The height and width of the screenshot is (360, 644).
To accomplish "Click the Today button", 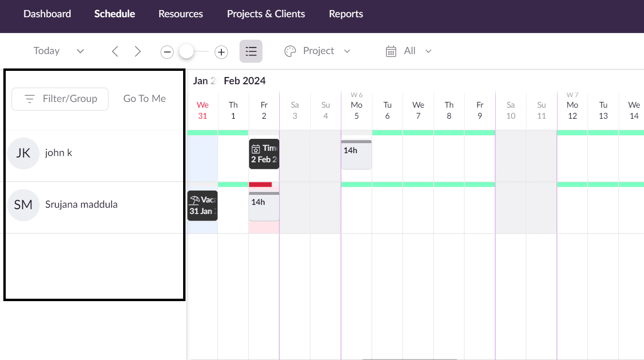I will (x=46, y=51).
